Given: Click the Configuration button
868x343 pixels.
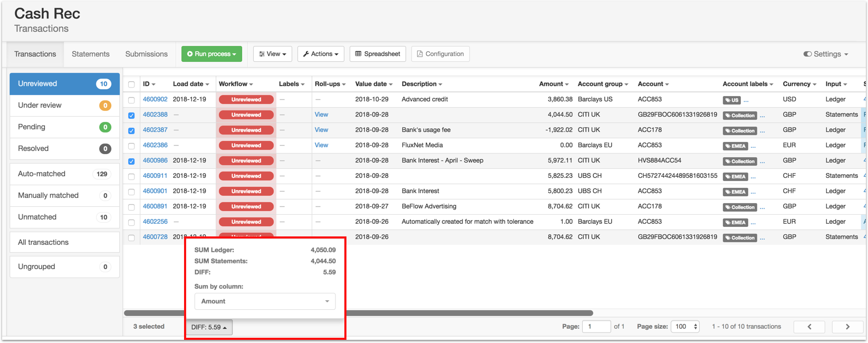Looking at the screenshot, I should [x=440, y=54].
